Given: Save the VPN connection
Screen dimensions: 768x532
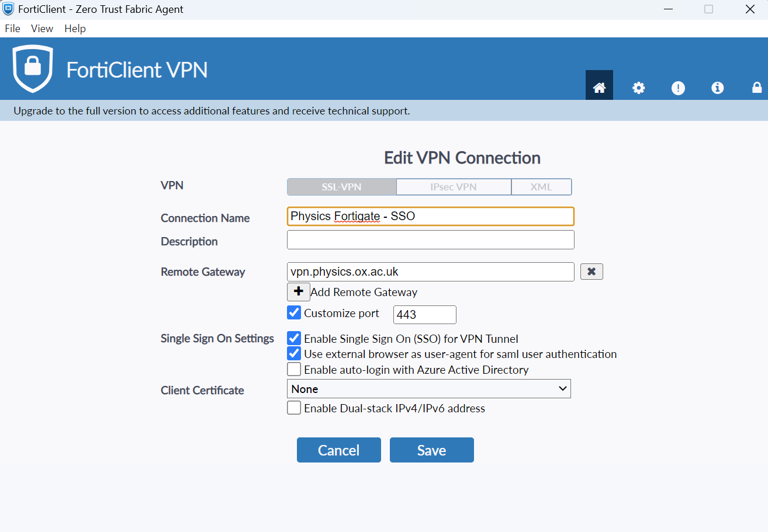Looking at the screenshot, I should [431, 450].
